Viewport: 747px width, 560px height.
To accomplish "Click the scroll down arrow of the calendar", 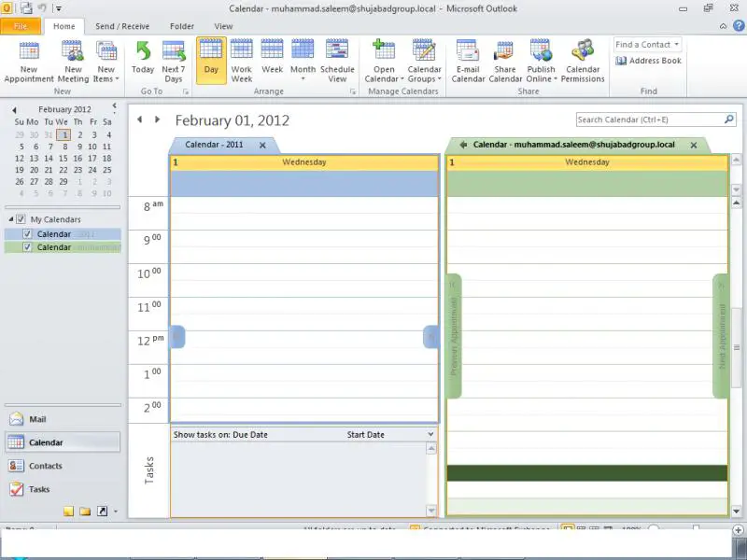I will (737, 511).
